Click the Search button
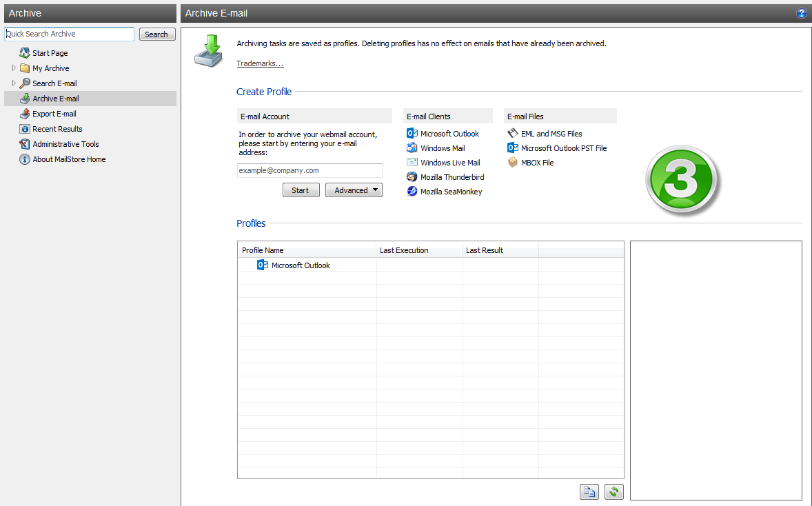The image size is (812, 506). [157, 34]
